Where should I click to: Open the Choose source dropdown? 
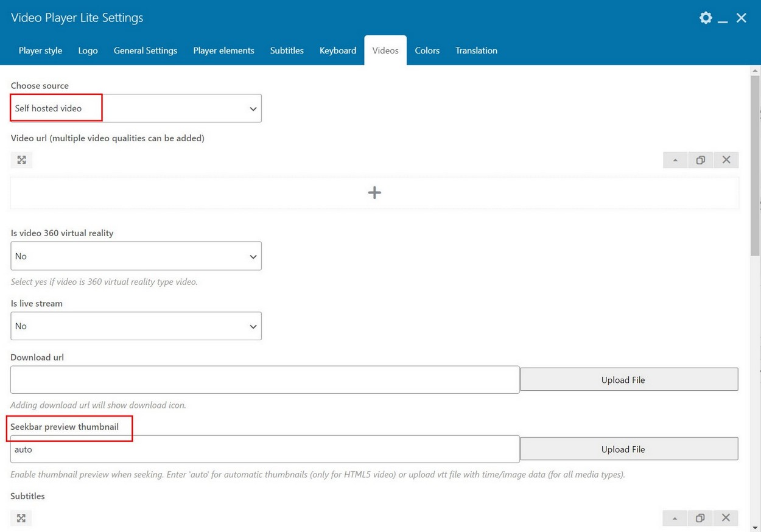coord(136,108)
